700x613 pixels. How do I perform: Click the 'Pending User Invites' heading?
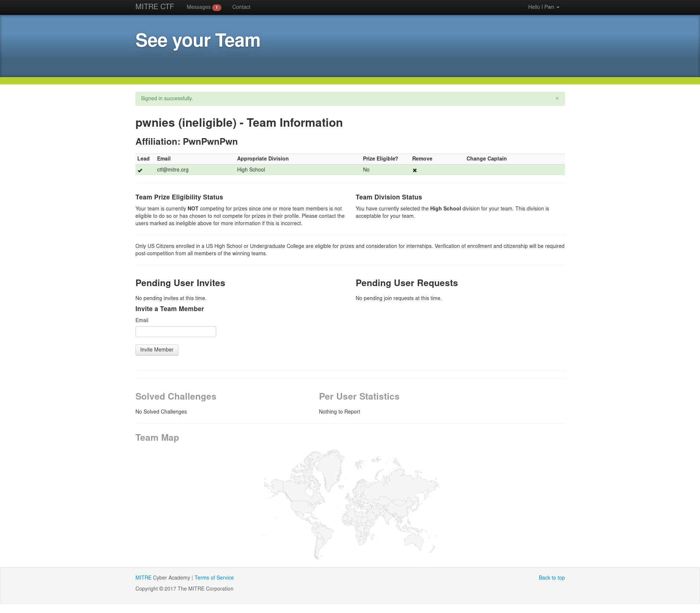(x=180, y=283)
